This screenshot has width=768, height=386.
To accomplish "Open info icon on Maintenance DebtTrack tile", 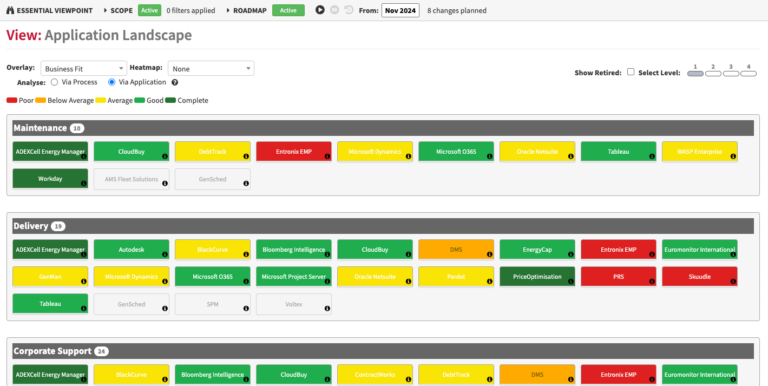I will click(246, 157).
